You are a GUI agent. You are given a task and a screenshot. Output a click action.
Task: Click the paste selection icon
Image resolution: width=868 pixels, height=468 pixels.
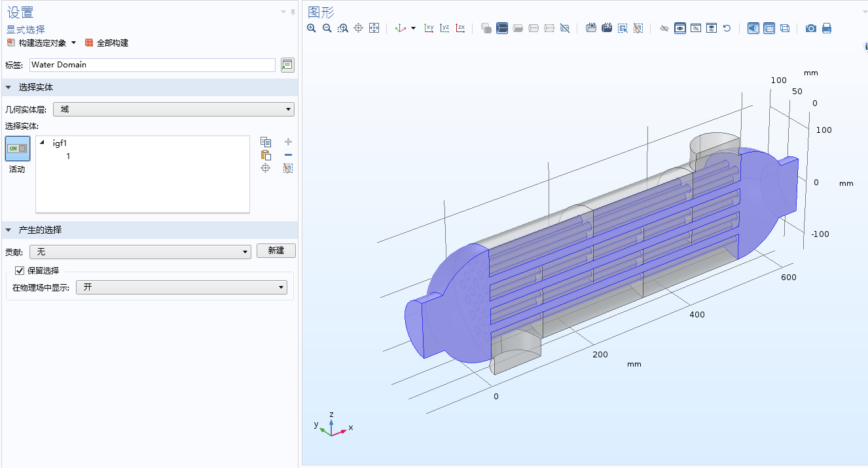click(266, 155)
